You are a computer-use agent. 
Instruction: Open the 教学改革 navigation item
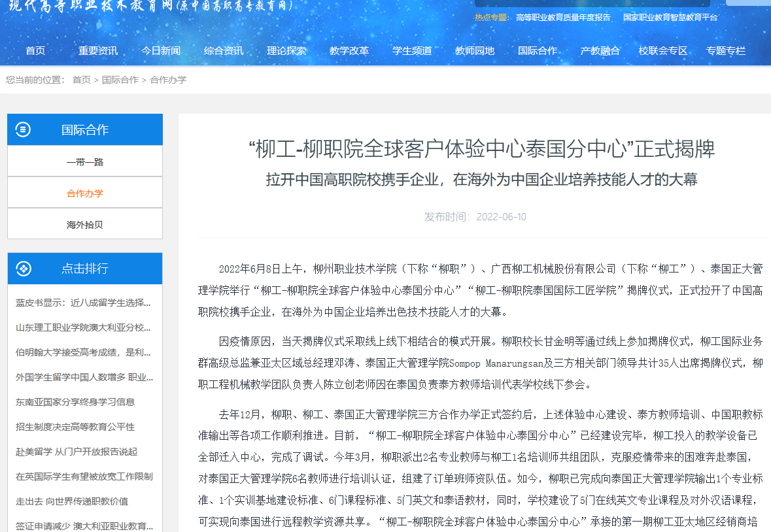click(x=349, y=51)
